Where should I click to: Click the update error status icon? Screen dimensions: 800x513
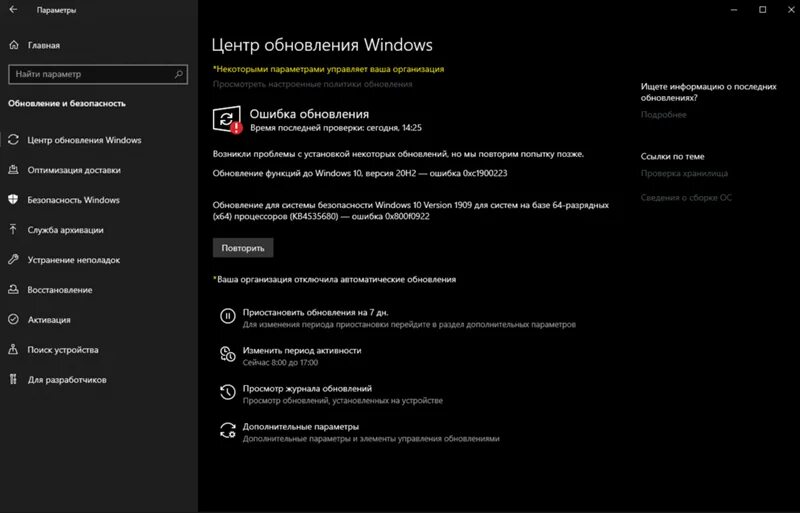(227, 119)
